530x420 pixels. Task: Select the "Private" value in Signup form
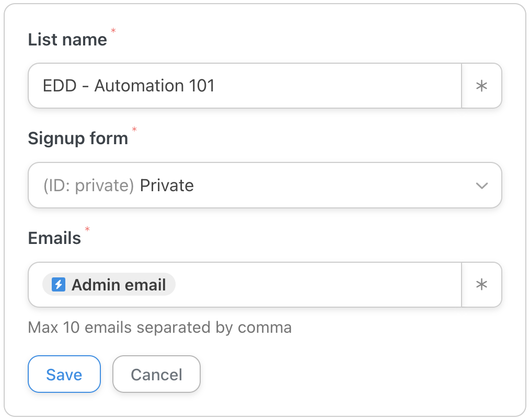(x=167, y=185)
